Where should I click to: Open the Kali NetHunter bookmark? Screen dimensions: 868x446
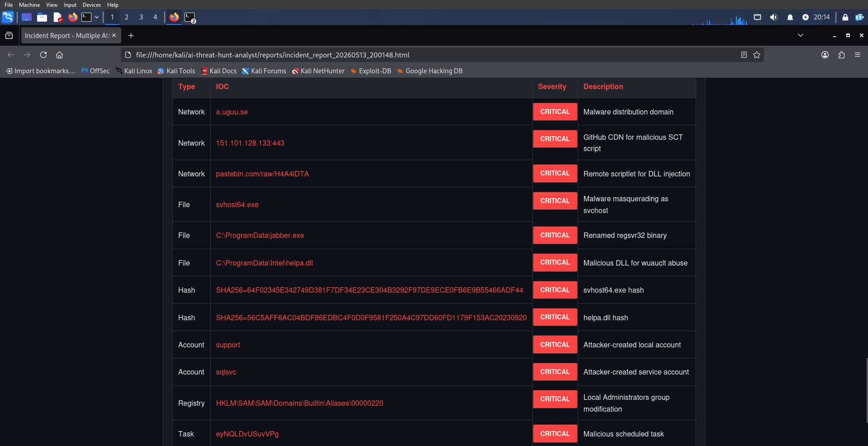(318, 71)
